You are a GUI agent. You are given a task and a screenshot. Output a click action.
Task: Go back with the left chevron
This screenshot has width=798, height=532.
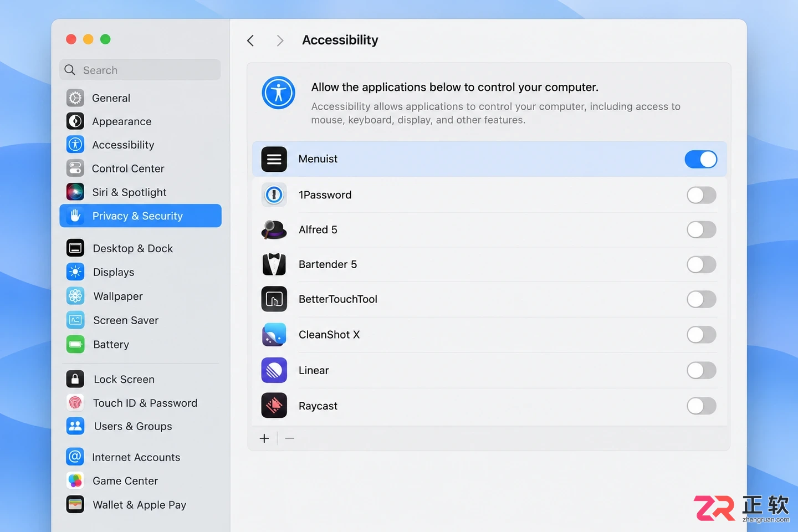coord(250,40)
